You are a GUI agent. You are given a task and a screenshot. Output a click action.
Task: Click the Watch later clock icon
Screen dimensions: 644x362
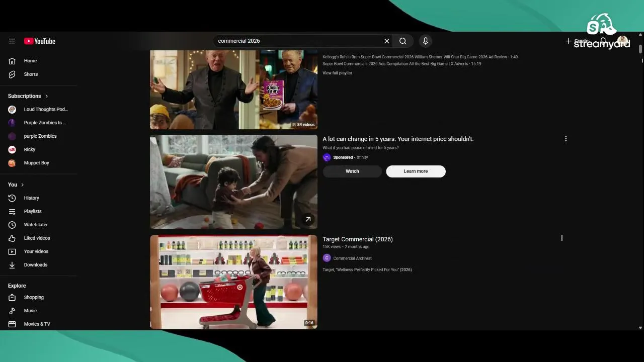(x=12, y=225)
